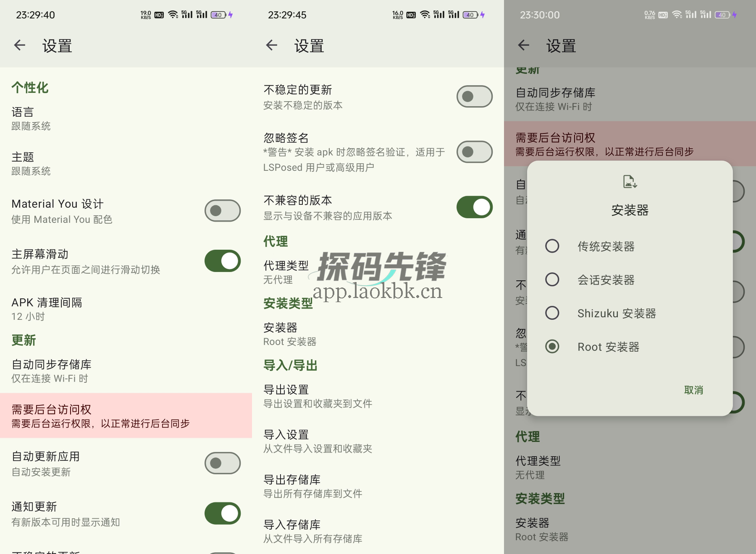Click the Wi-Fi icon in the status bar

(173, 15)
